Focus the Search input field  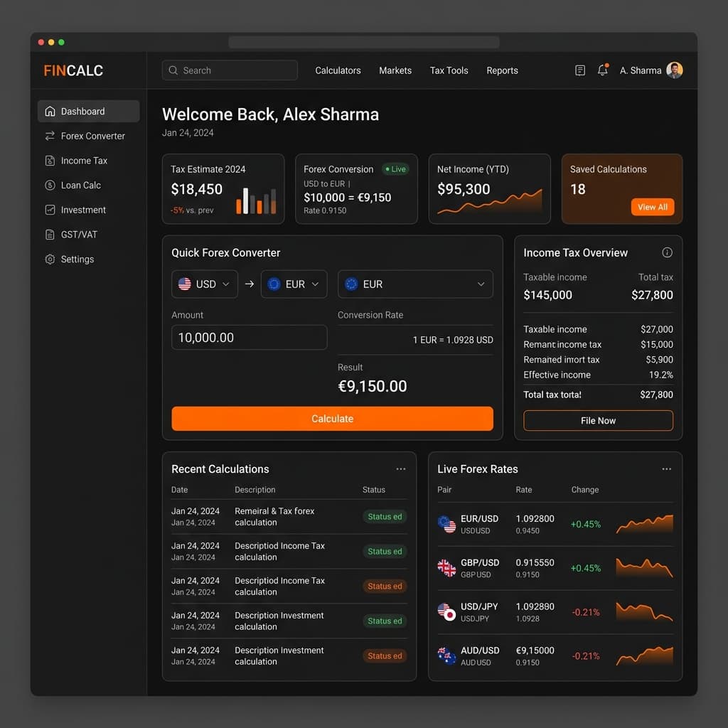[230, 70]
